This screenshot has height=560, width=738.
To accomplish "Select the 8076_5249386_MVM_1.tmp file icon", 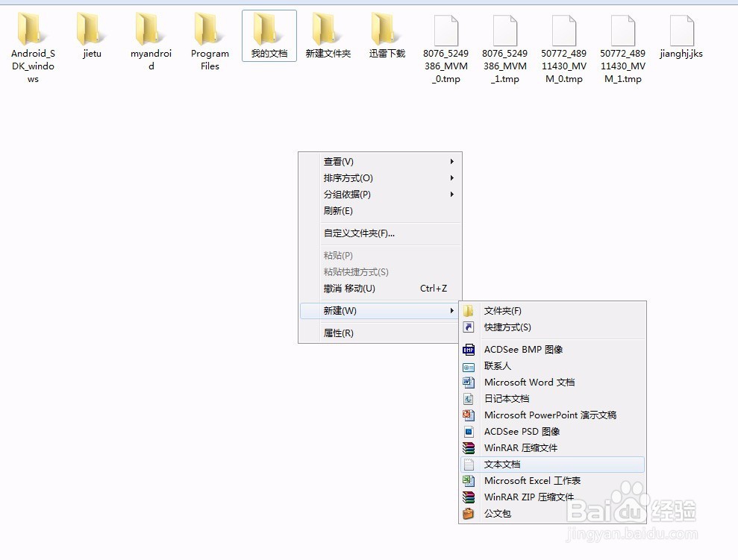I will 505,30.
